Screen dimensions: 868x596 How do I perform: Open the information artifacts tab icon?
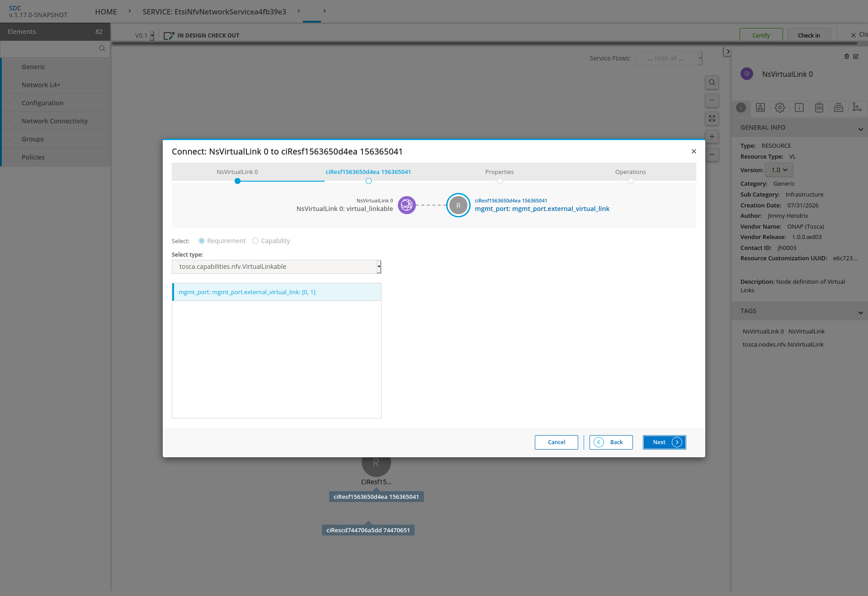click(799, 108)
